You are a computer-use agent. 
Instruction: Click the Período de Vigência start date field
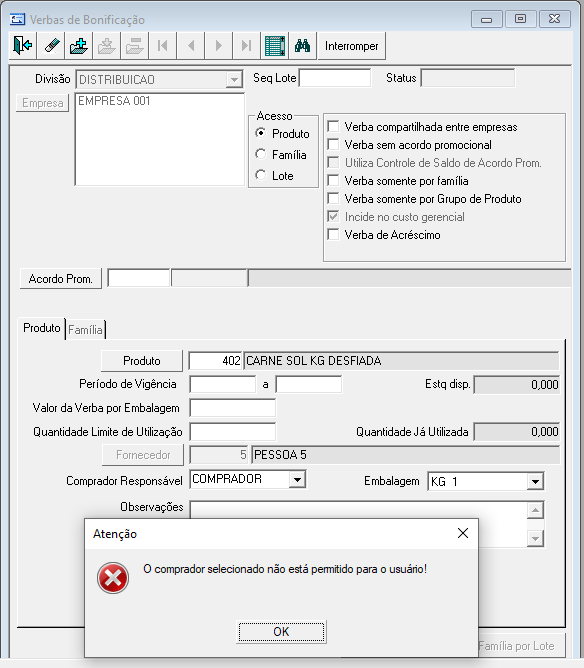coord(223,384)
